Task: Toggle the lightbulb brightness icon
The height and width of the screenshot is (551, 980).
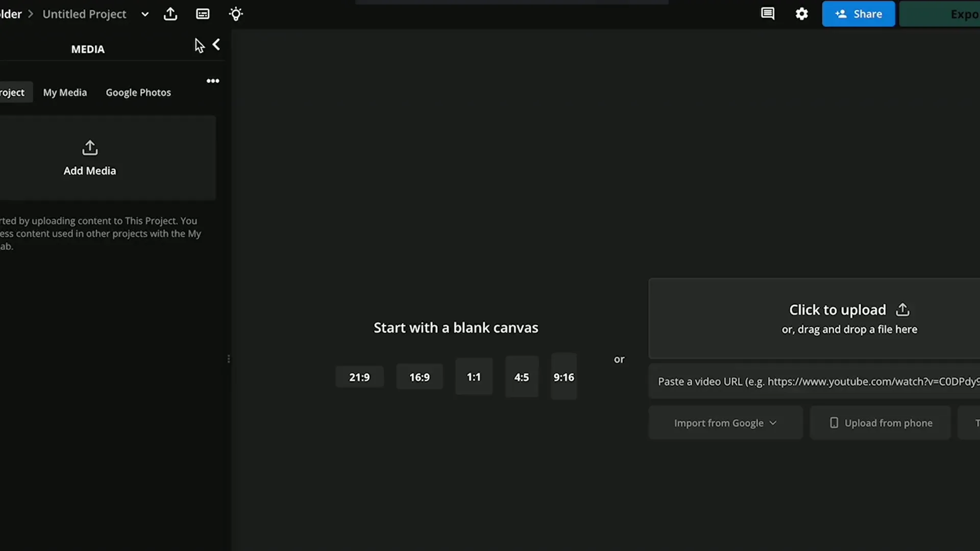Action: pyautogui.click(x=236, y=14)
